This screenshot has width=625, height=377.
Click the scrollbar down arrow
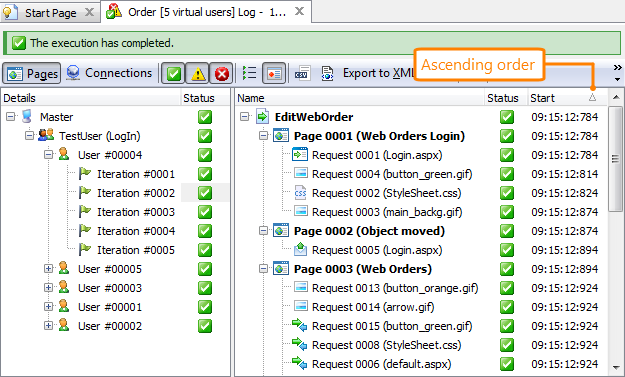pos(616,368)
